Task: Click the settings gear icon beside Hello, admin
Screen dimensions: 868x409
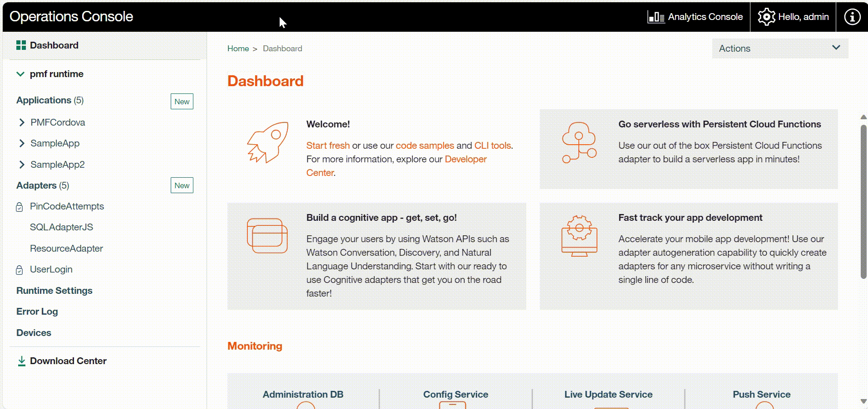Action: [x=766, y=17]
